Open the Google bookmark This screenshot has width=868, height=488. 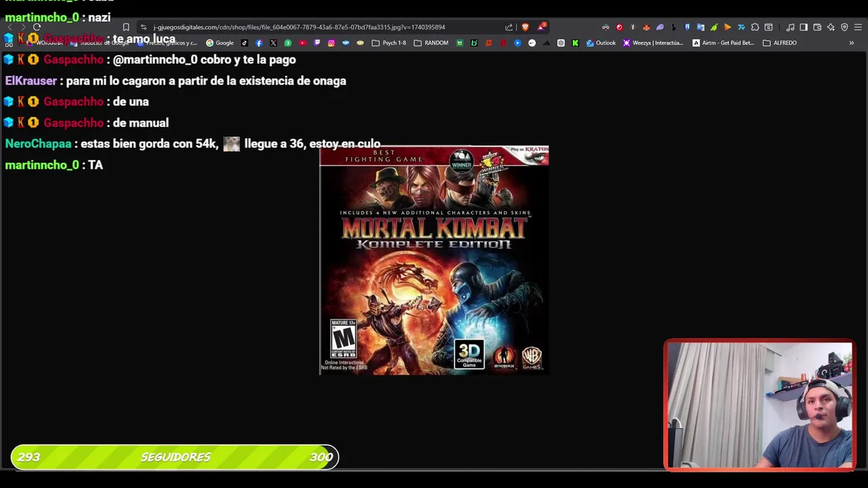(x=220, y=43)
